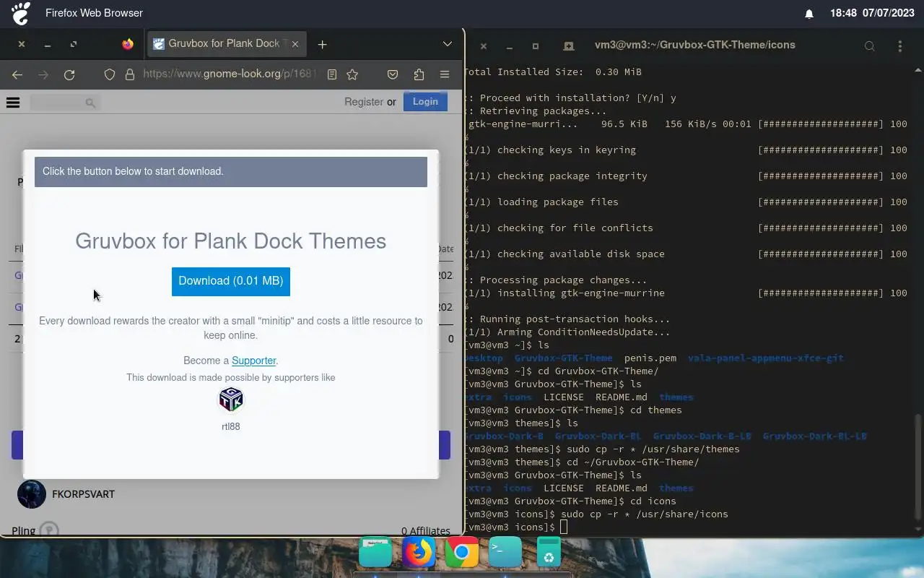Click 'penis.pem' in terminal listing
Viewport: 924px width, 578px height.
click(x=650, y=358)
